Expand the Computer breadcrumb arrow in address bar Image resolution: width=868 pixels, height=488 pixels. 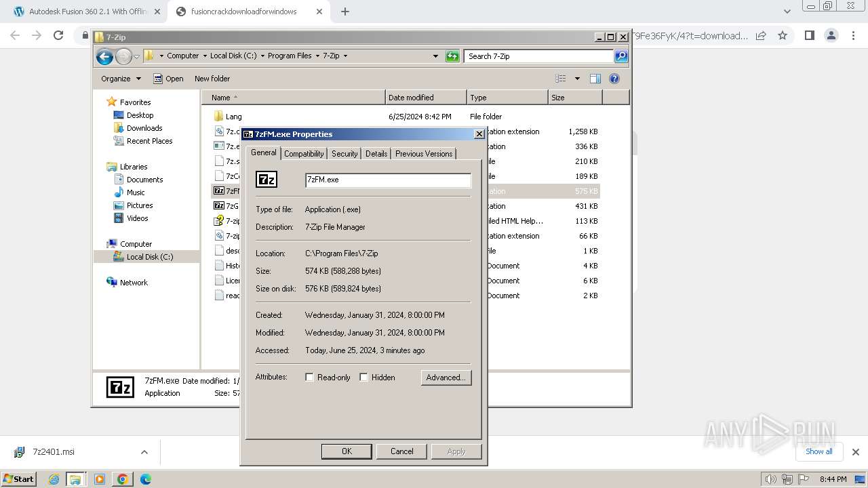(203, 56)
